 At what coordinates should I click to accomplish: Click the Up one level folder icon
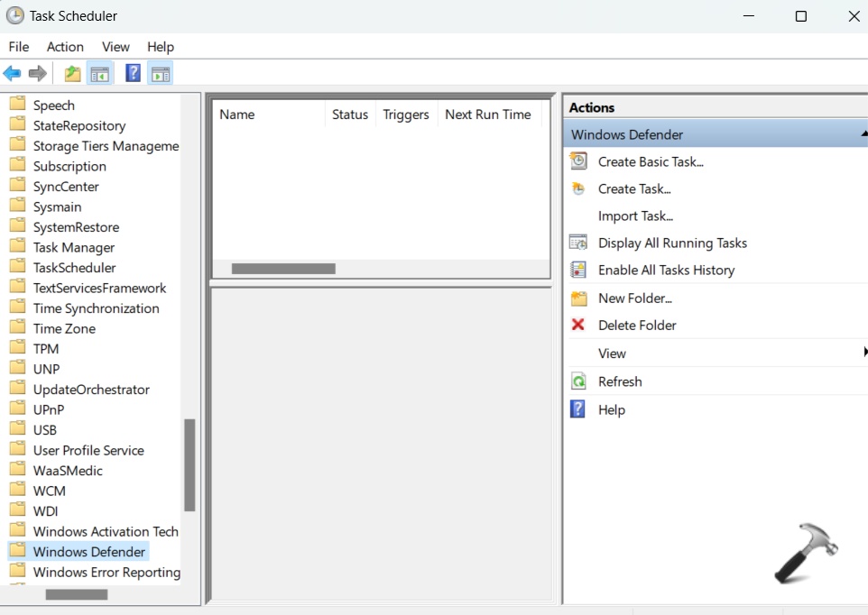pos(72,74)
